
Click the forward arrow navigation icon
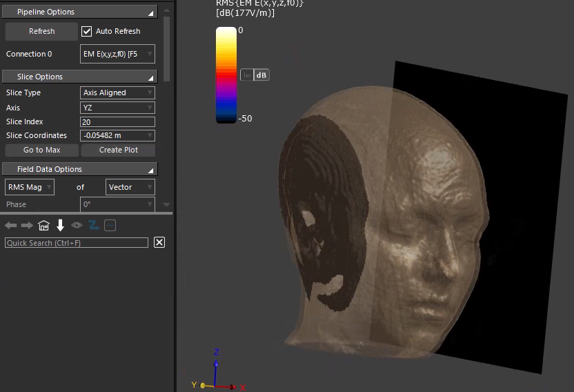pos(27,225)
